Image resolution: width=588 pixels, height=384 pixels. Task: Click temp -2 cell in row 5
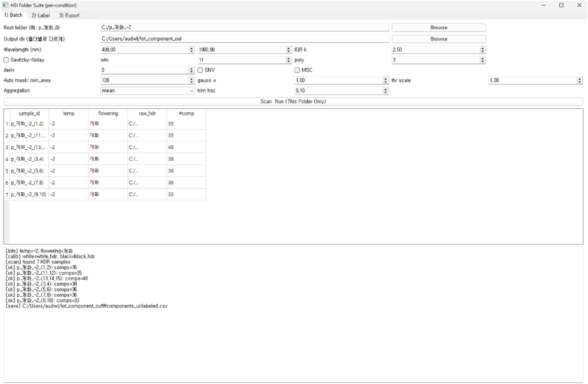(x=68, y=171)
